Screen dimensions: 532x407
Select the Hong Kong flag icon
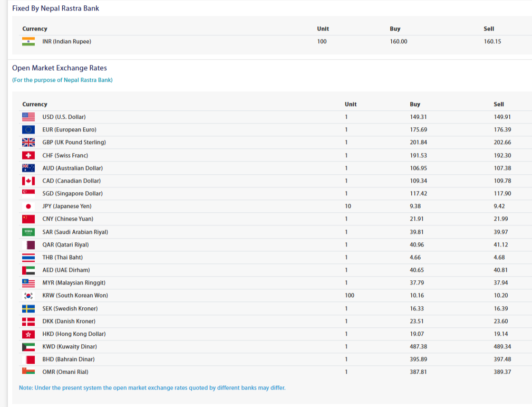28,334
